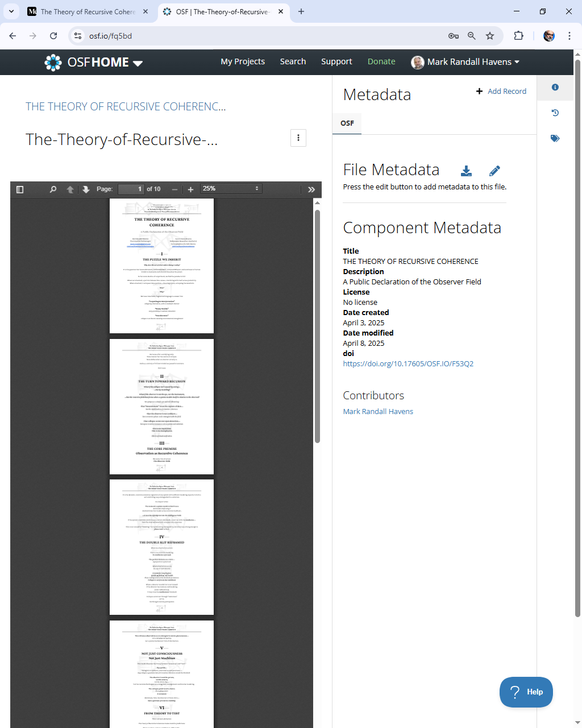Open the DOI link for the component
Viewport: 582px width, 728px height.
408,363
